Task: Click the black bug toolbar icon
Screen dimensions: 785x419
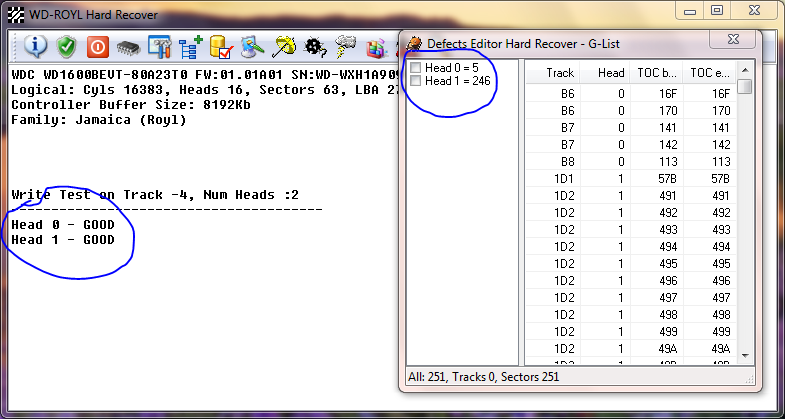Action: [x=315, y=47]
